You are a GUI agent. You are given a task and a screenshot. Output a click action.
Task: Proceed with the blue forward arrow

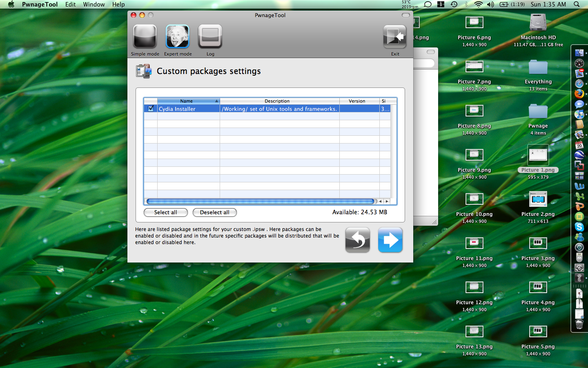pos(390,240)
